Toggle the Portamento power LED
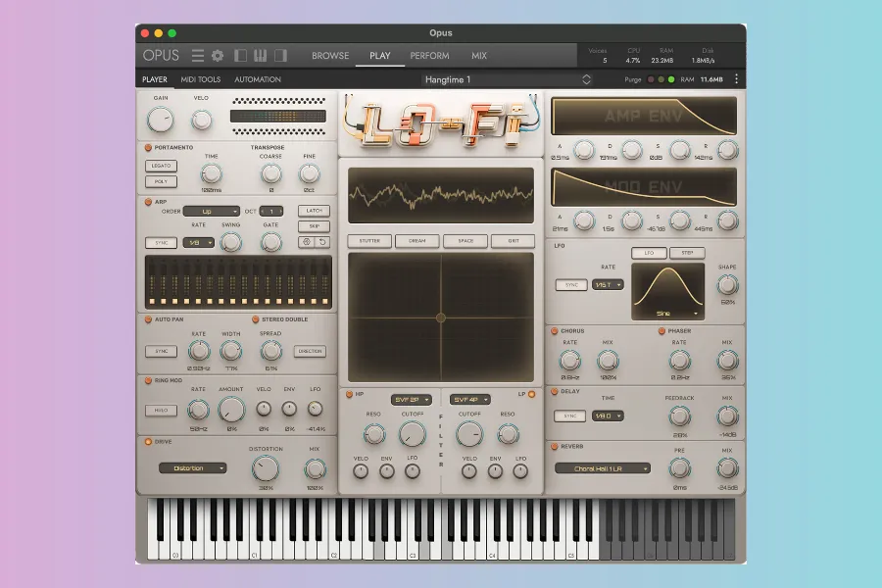The width and height of the screenshot is (882, 588). tap(148, 148)
